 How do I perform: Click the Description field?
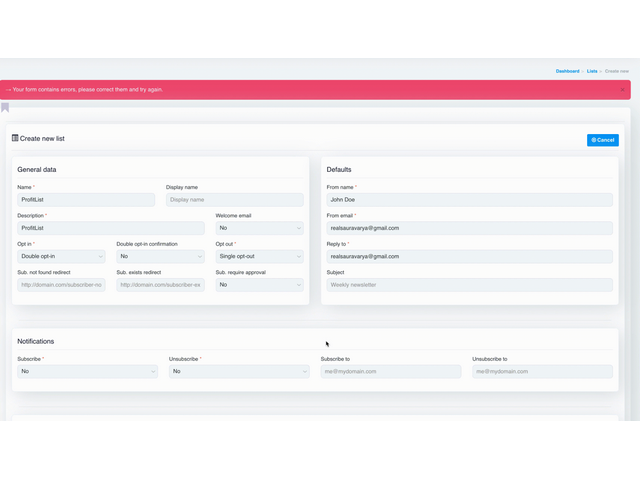point(111,228)
